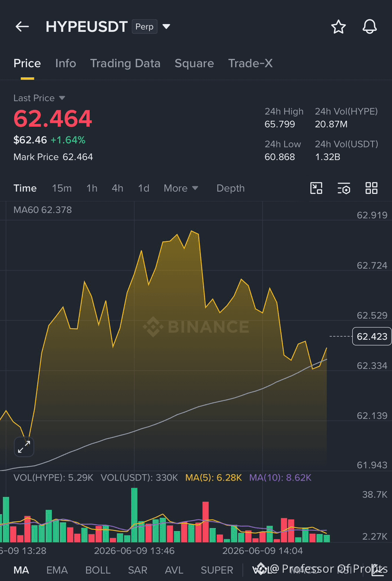Enable the SUPER indicator
The width and height of the screenshot is (392, 581).
[x=217, y=570]
